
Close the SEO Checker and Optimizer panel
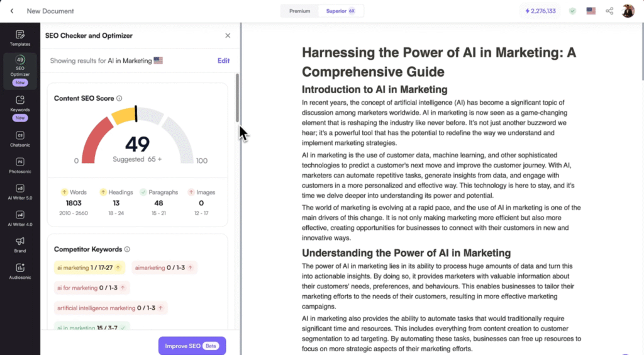(x=228, y=36)
